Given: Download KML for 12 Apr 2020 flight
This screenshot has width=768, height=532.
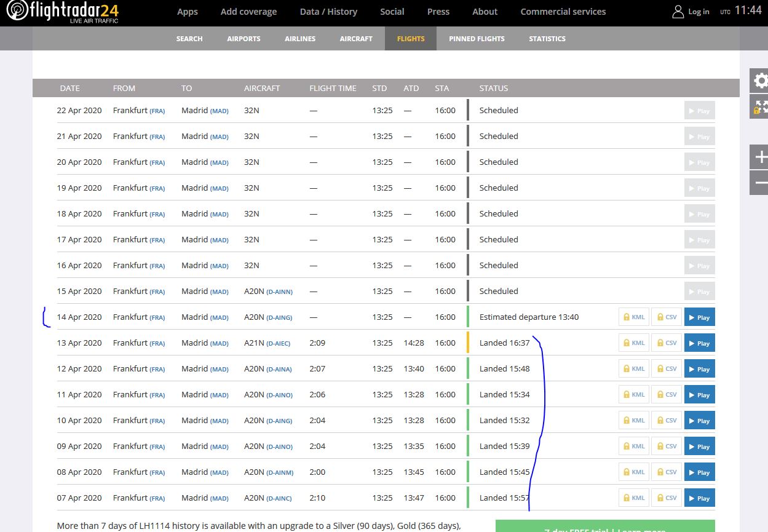Looking at the screenshot, I should click(x=634, y=369).
